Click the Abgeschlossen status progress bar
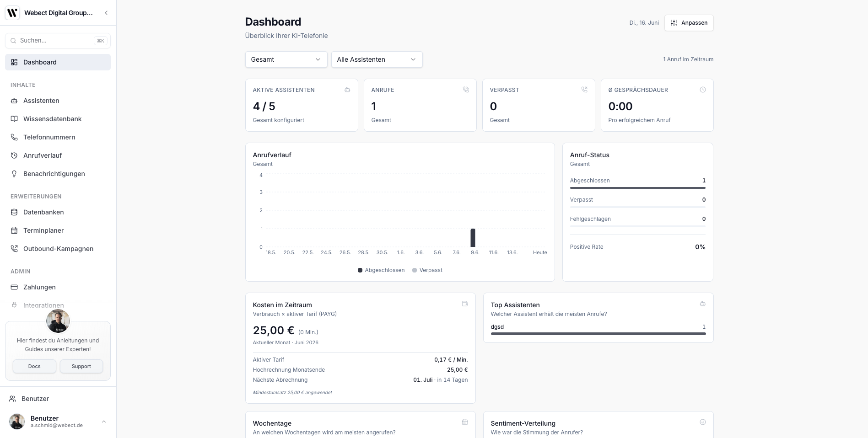Image resolution: width=868 pixels, height=438 pixels. click(637, 187)
